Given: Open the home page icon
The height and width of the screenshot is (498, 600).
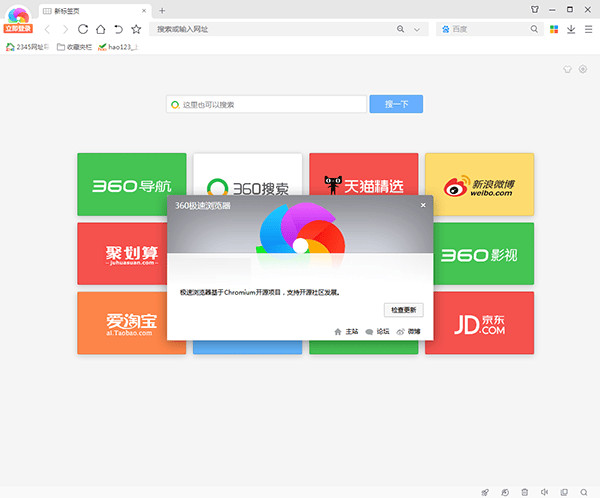Looking at the screenshot, I should pos(101,29).
